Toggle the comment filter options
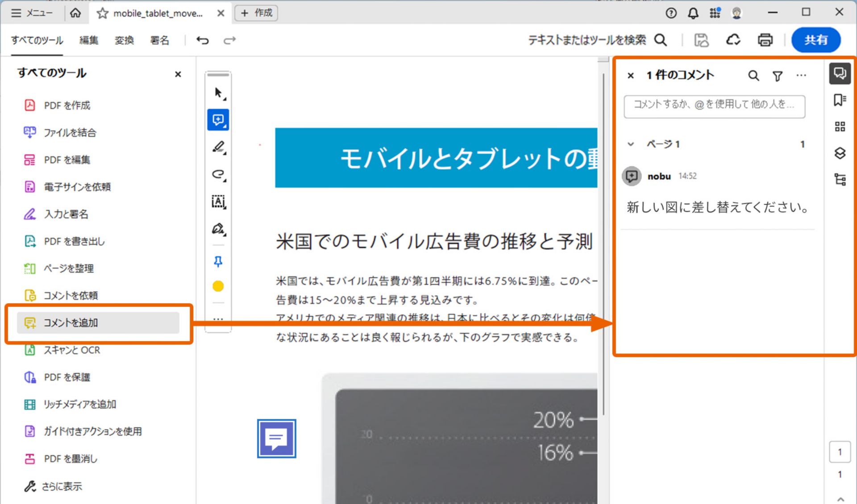The width and height of the screenshot is (857, 504). pos(778,76)
